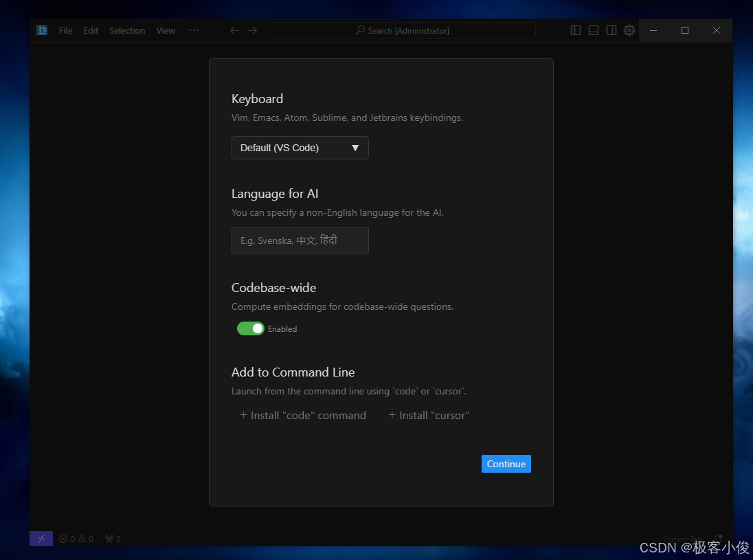Image resolution: width=753 pixels, height=560 pixels.
Task: Click the Cursor app logo icon
Action: [x=42, y=30]
